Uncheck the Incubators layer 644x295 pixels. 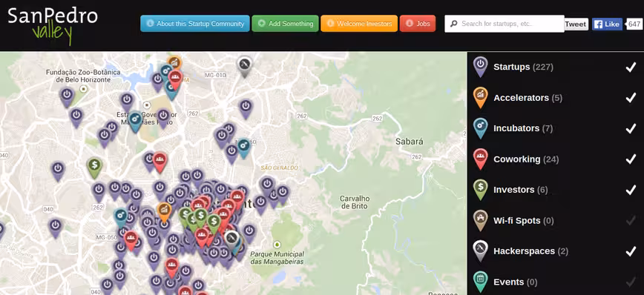coord(631,128)
